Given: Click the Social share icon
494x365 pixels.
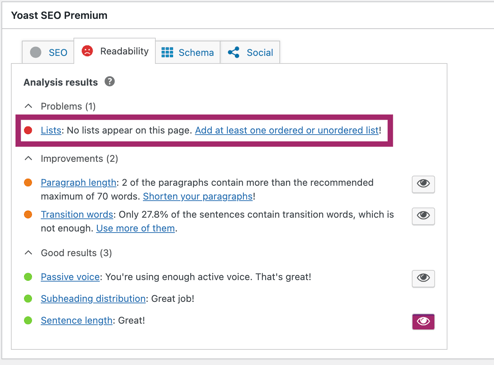Looking at the screenshot, I should 234,52.
